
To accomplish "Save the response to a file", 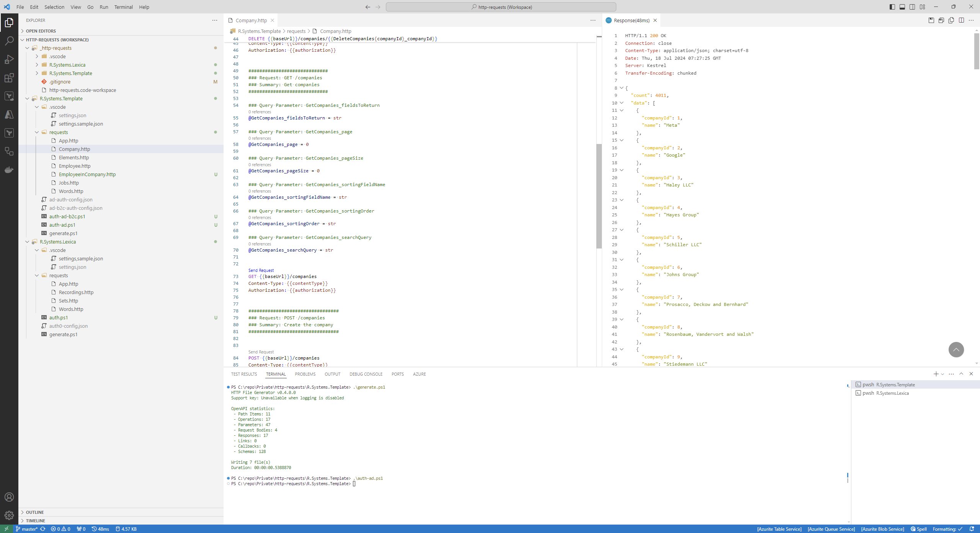I will pos(931,20).
